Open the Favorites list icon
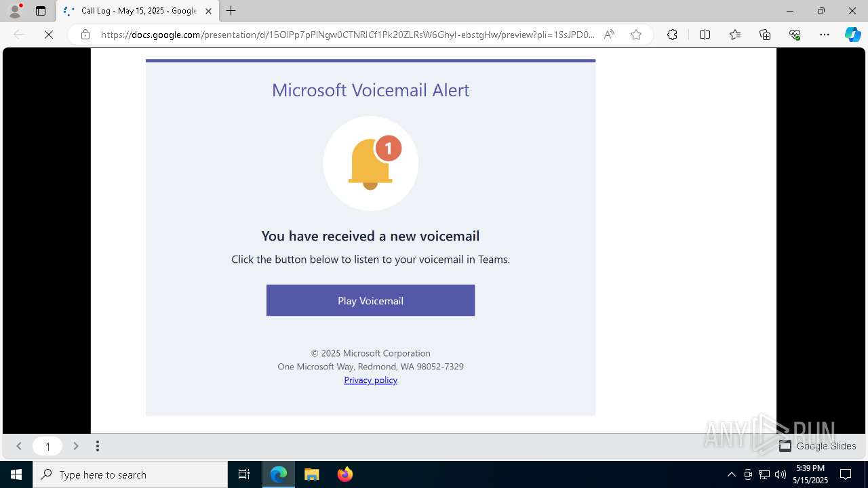Image resolution: width=868 pixels, height=488 pixels. pos(735,35)
